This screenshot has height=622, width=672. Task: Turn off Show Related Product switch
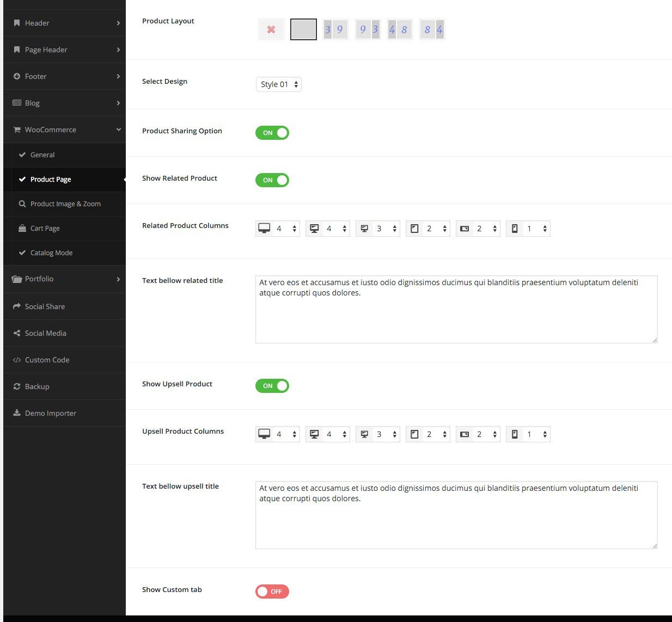(x=272, y=180)
